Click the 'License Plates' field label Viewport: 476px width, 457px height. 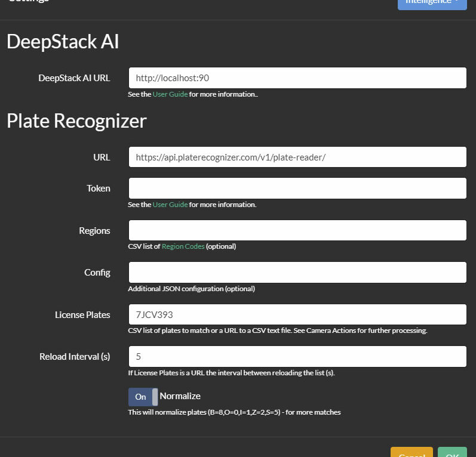click(82, 315)
